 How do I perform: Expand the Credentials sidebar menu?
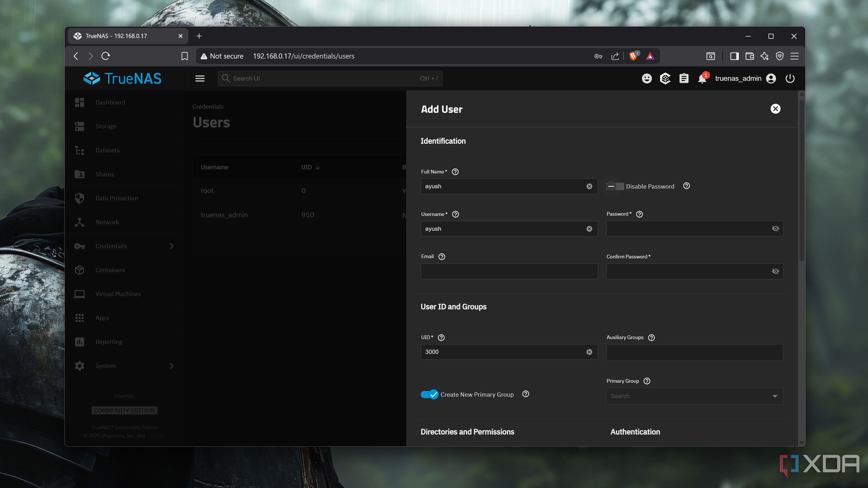click(x=172, y=246)
